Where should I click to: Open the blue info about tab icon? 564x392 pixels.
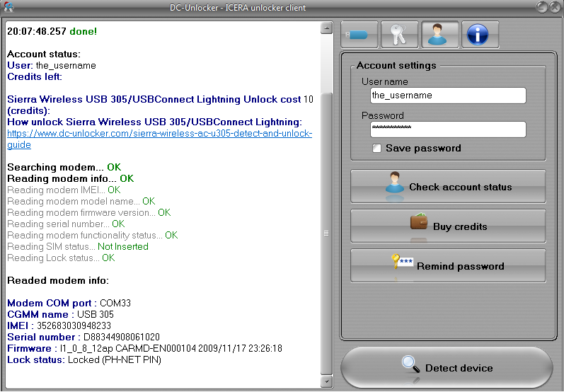[480, 35]
